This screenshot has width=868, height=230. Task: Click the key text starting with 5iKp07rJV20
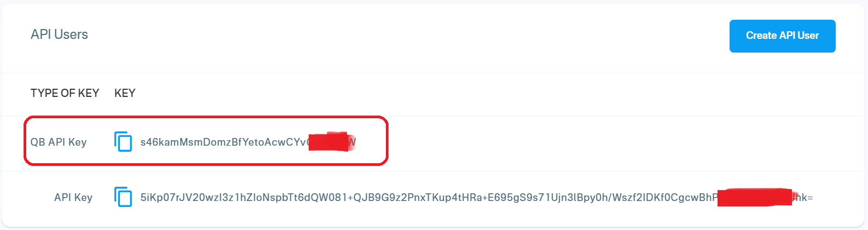pyautogui.click(x=476, y=197)
